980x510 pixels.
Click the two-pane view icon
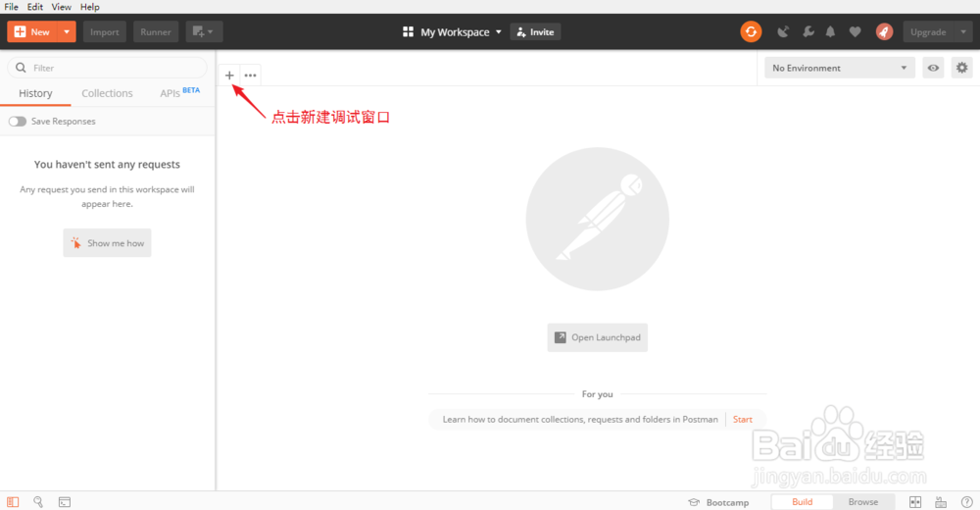915,502
